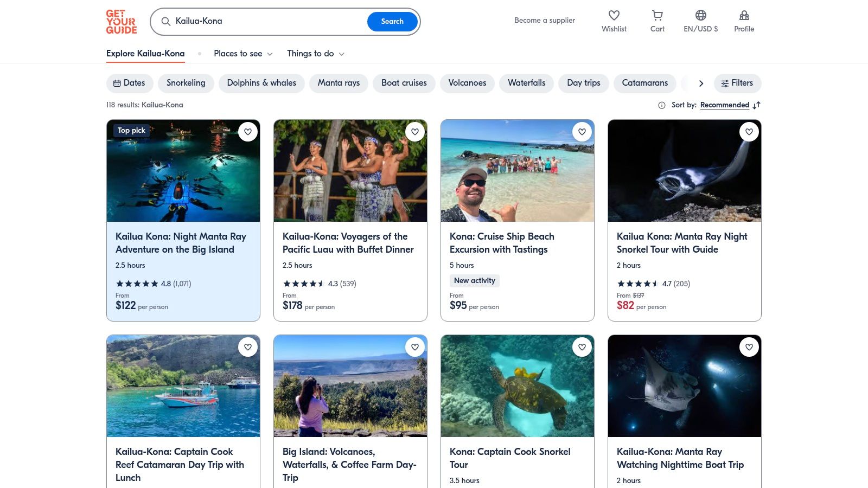
Task: Click the sort info circle icon
Action: click(661, 105)
